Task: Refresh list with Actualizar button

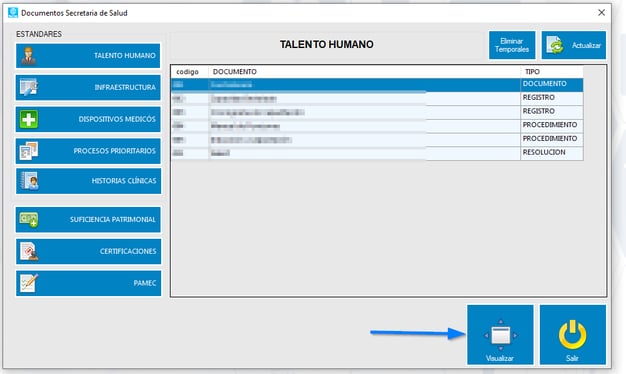Action: coord(574,45)
